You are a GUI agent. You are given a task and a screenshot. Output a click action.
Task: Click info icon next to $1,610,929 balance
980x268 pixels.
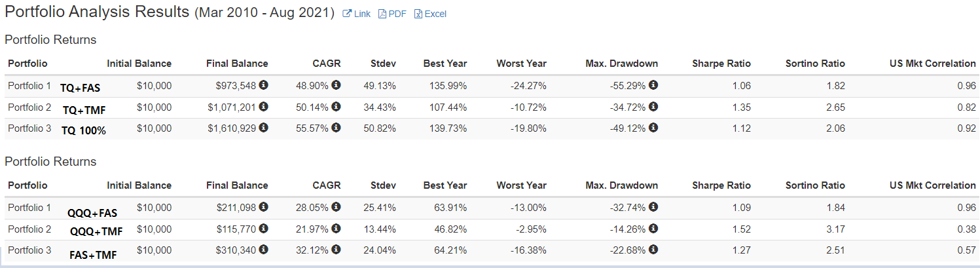pyautogui.click(x=264, y=128)
